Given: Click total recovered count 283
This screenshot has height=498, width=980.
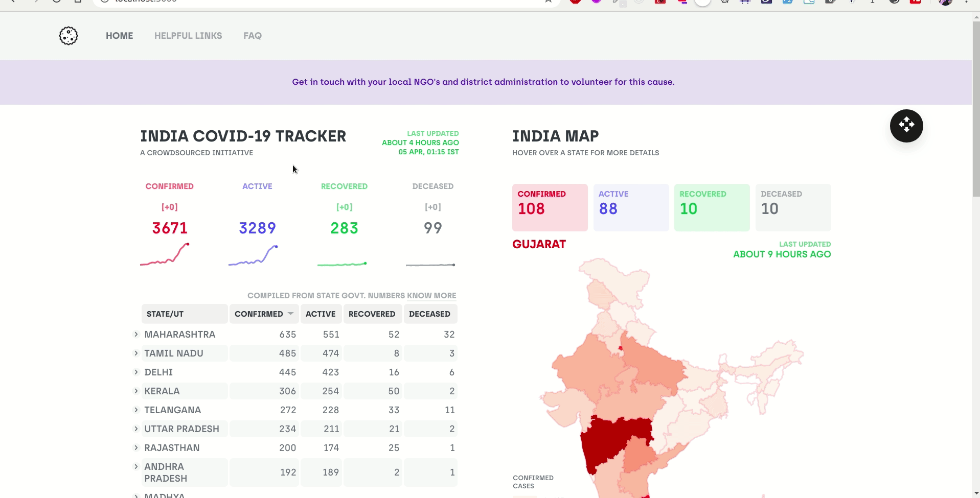Looking at the screenshot, I should tap(344, 228).
